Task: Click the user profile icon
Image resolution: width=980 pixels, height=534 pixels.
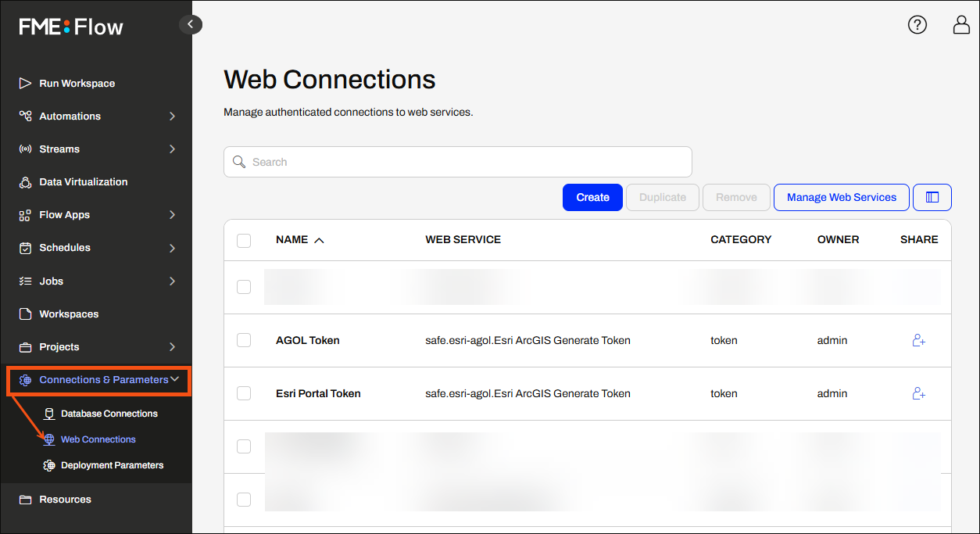Action: [960, 24]
